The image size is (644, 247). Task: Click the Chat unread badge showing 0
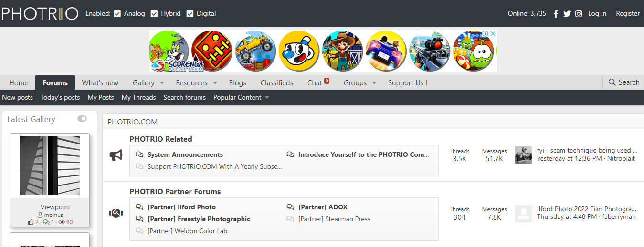(x=327, y=81)
